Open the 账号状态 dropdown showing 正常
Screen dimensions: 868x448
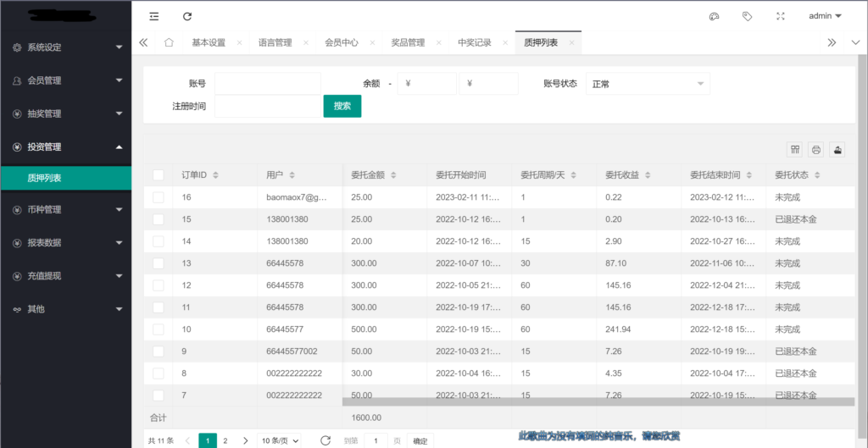(x=648, y=84)
